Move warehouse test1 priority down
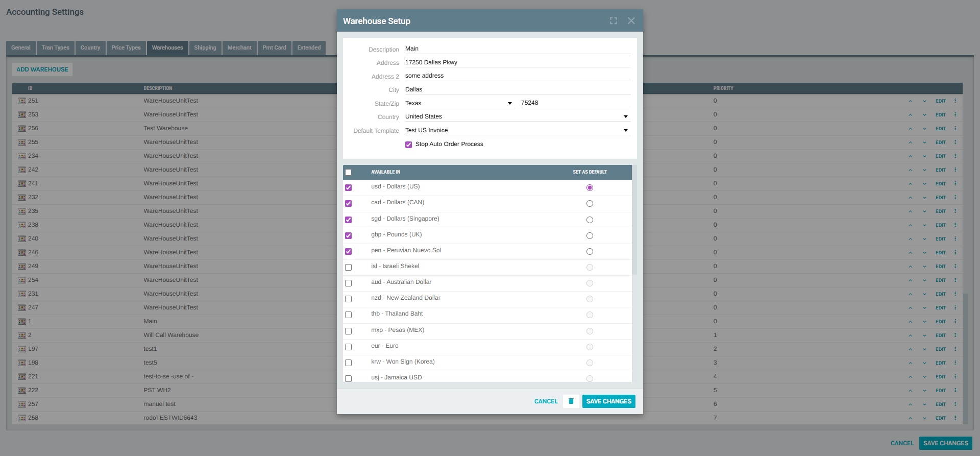Screen dimensions: 980x456 (x=924, y=349)
